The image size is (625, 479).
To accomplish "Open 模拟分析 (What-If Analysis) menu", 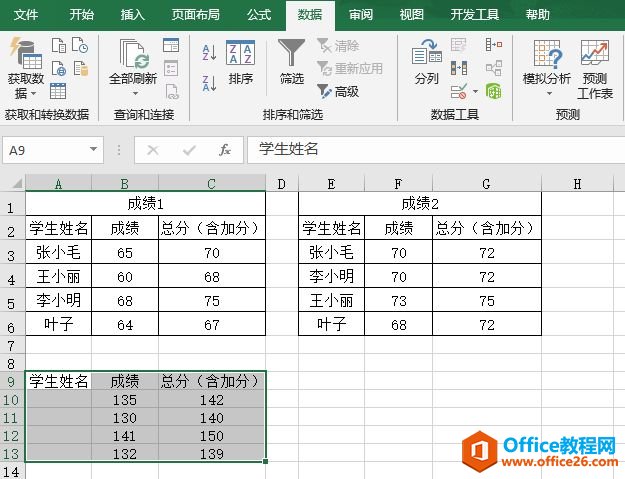I will click(x=547, y=68).
